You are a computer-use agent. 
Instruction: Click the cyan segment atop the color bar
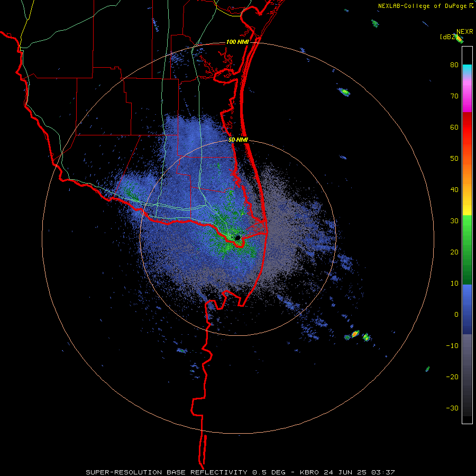tap(467, 68)
